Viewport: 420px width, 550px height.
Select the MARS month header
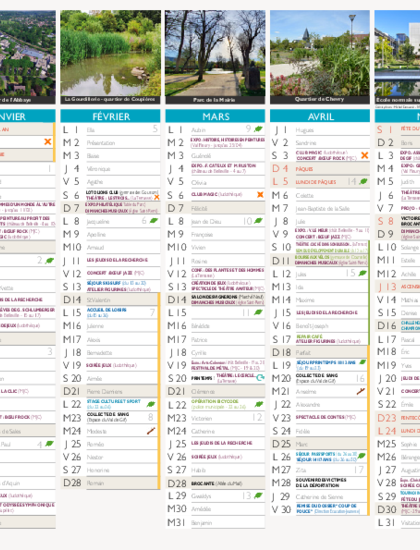tap(215, 116)
